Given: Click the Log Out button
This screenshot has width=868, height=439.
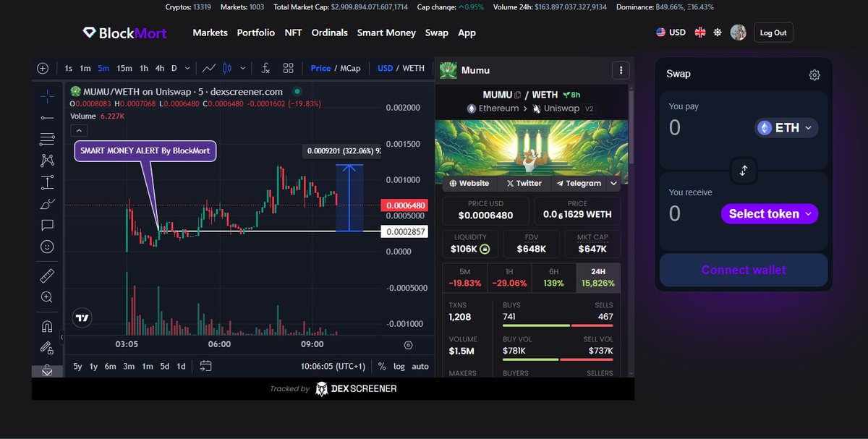Looking at the screenshot, I should 773,33.
